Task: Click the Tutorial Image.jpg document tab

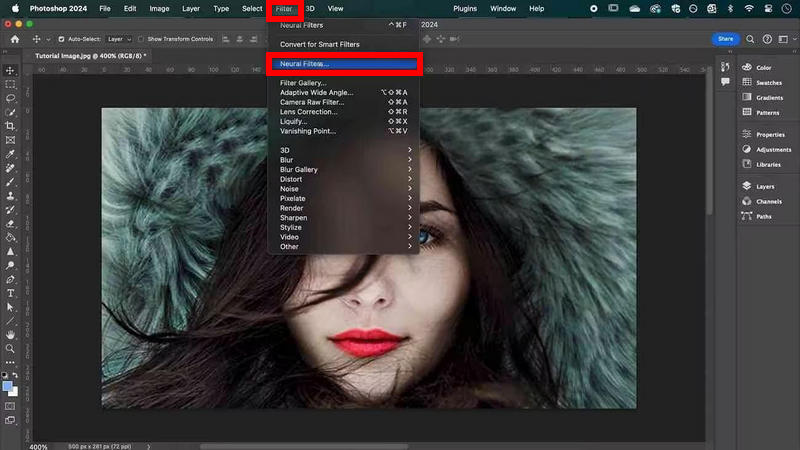Action: pos(90,56)
